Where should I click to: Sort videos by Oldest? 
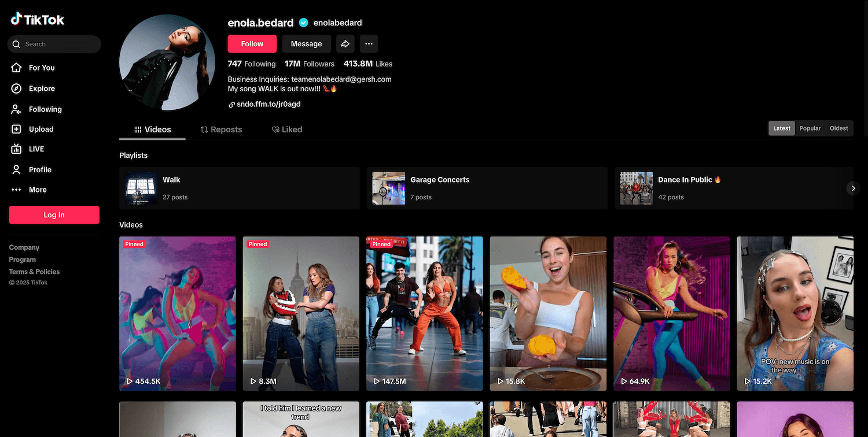click(x=838, y=128)
